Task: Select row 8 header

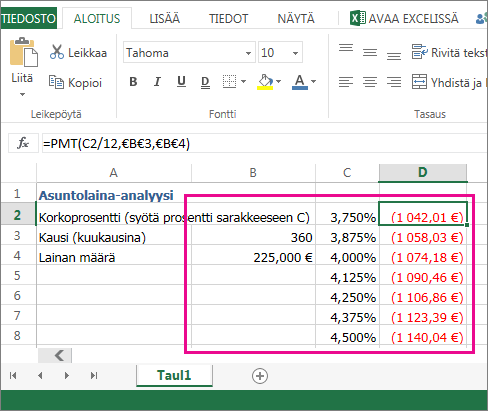Action: coord(18,335)
